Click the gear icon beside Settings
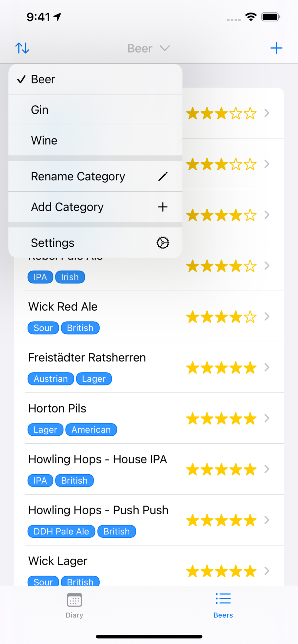298x644 pixels. tap(163, 243)
